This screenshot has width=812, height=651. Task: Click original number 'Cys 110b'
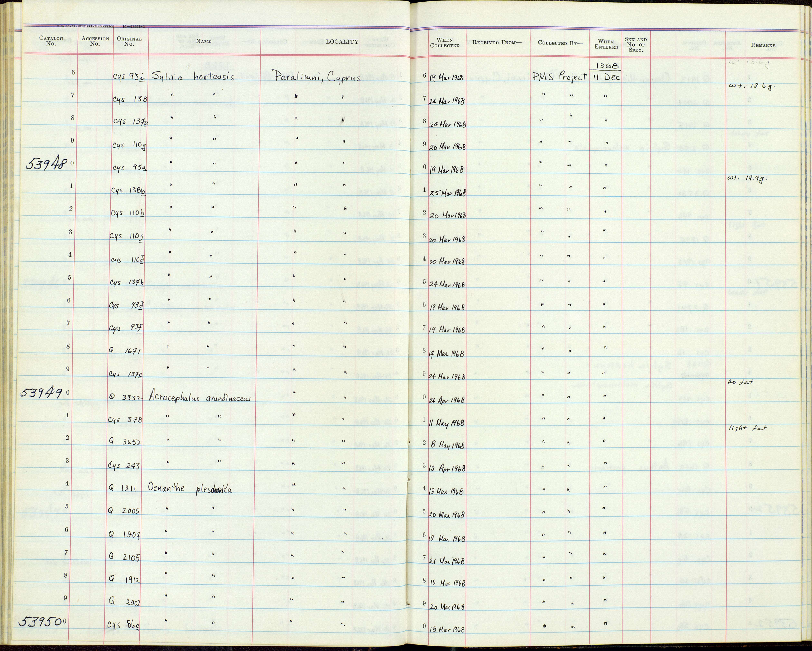point(128,213)
